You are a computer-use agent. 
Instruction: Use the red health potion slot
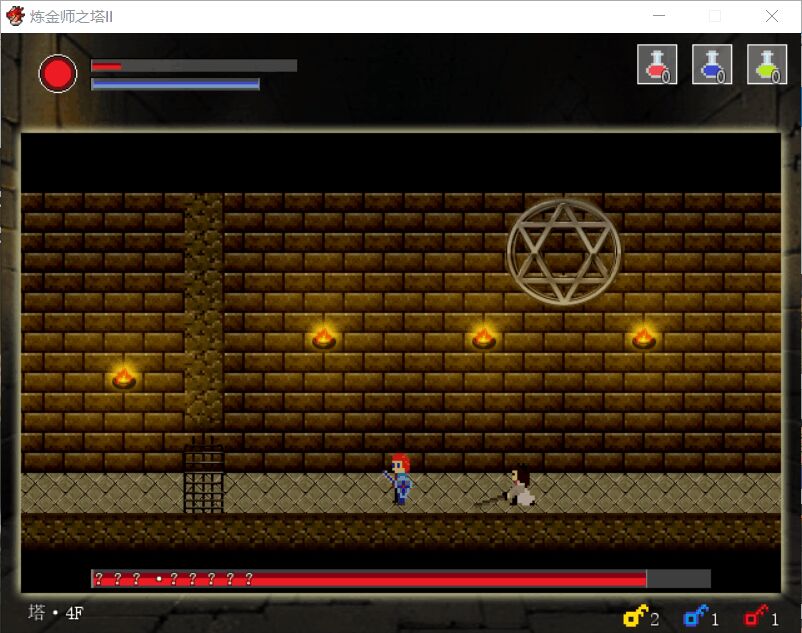pyautogui.click(x=657, y=64)
